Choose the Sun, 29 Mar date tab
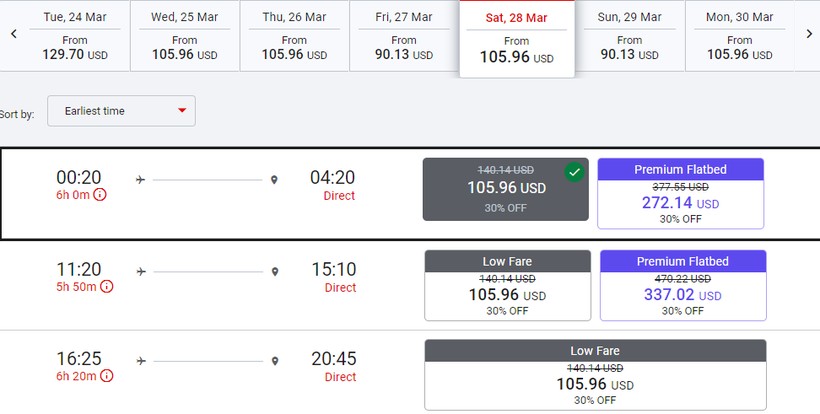The height and width of the screenshot is (414, 820). (629, 36)
